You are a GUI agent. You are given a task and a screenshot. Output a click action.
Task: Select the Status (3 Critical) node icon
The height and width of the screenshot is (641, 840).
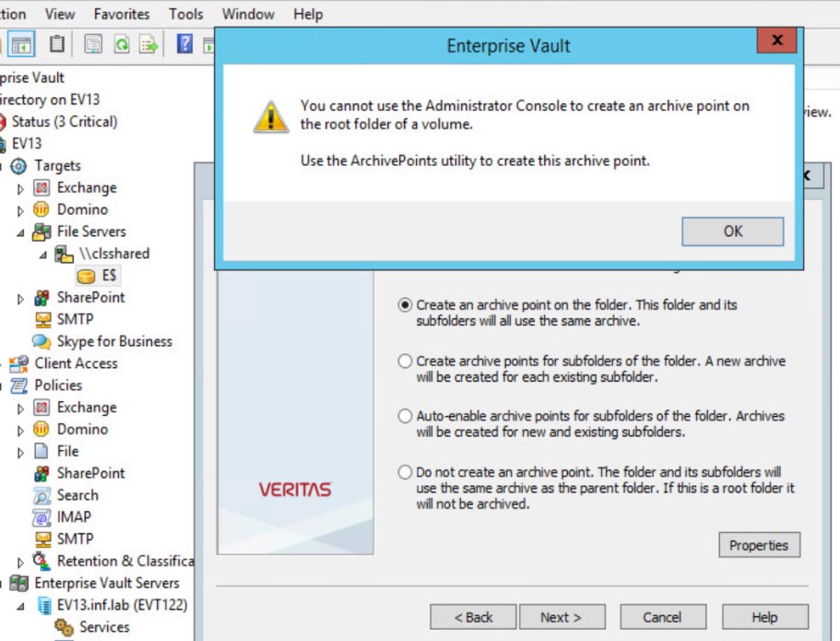[x=2, y=122]
